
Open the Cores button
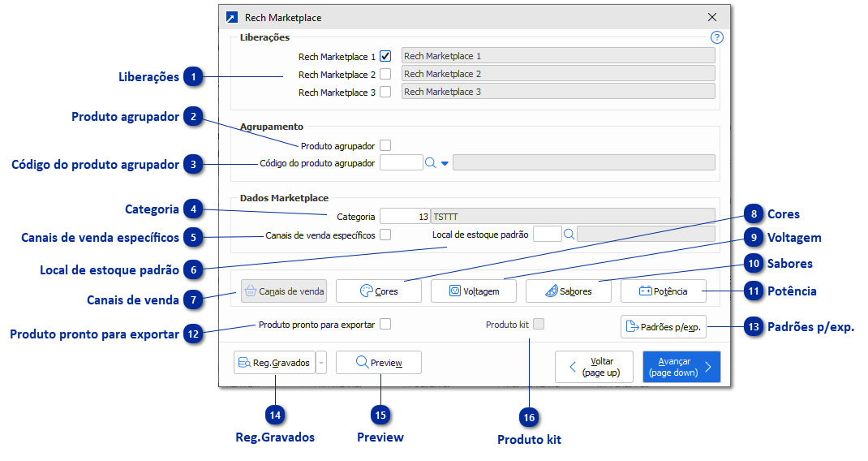[x=379, y=291]
